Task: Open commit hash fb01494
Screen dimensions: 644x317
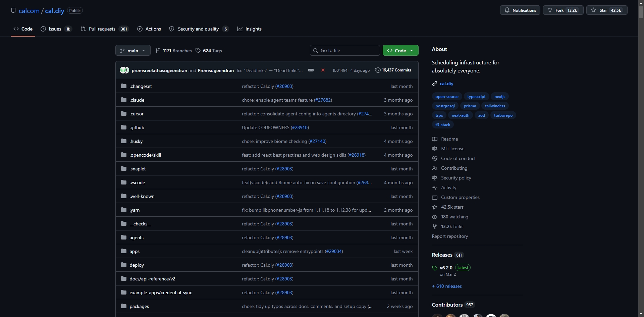Action: click(x=340, y=70)
